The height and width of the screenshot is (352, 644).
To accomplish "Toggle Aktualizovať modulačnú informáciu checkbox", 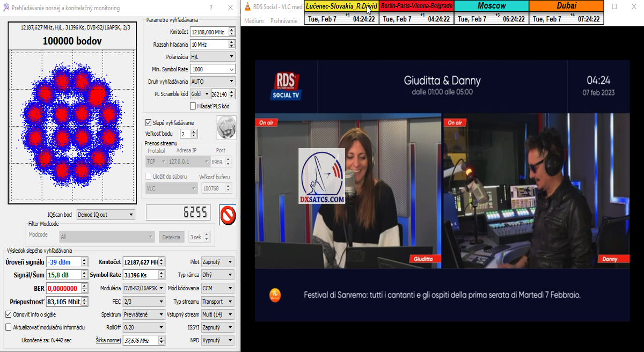I will click(x=9, y=327).
